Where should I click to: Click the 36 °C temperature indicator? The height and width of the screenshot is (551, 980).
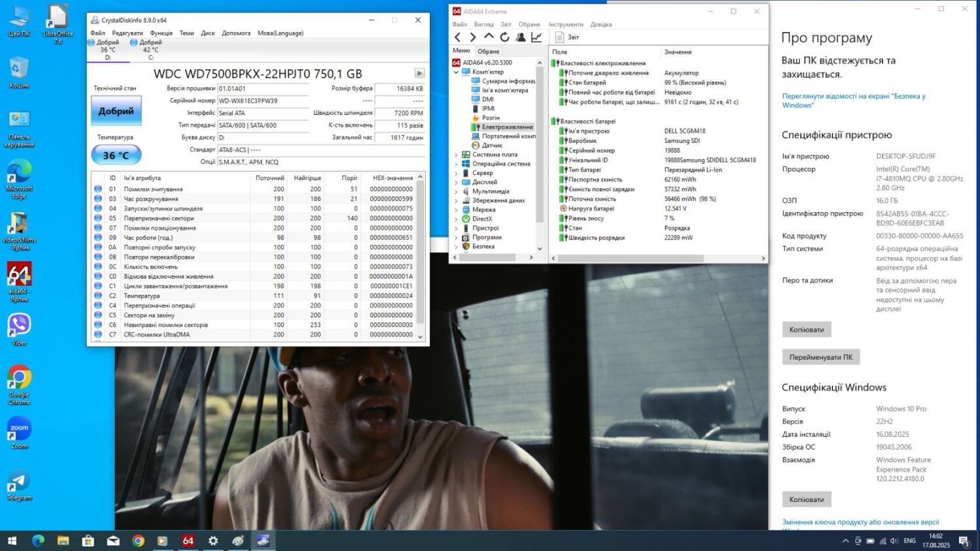coord(116,155)
